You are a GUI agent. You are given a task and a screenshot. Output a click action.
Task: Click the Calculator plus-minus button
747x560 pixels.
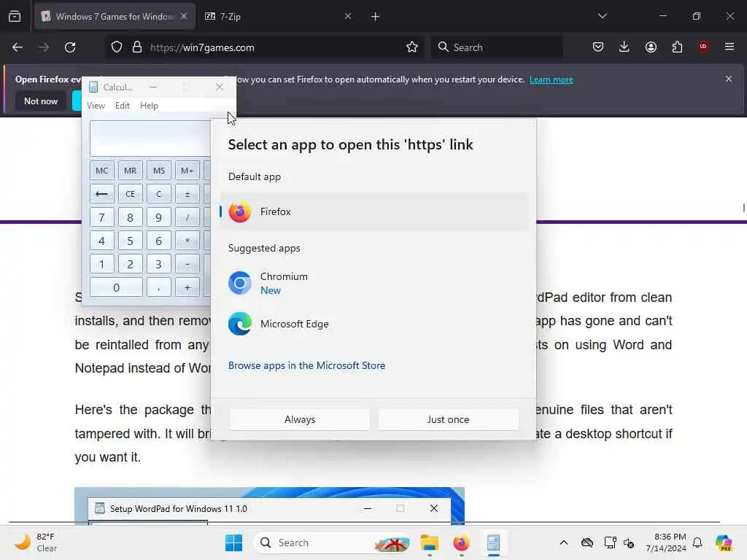[x=187, y=194]
